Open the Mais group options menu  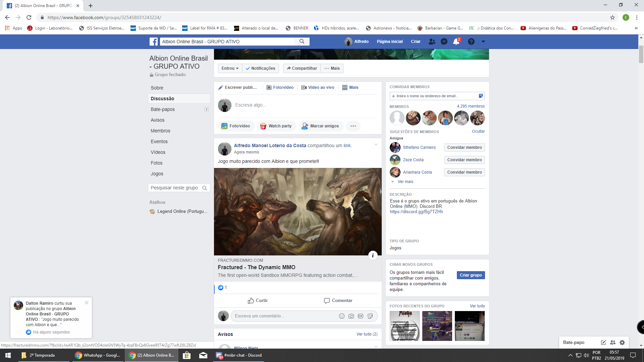(332, 68)
